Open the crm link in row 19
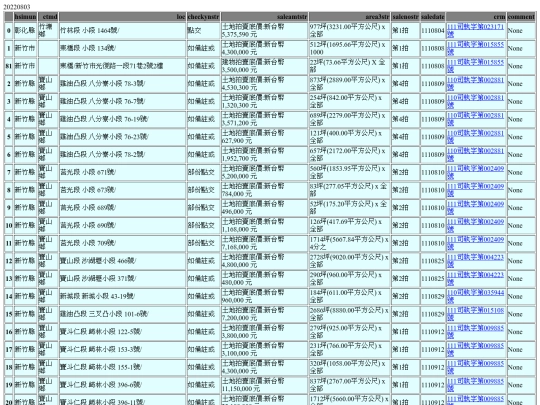 [x=475, y=385]
